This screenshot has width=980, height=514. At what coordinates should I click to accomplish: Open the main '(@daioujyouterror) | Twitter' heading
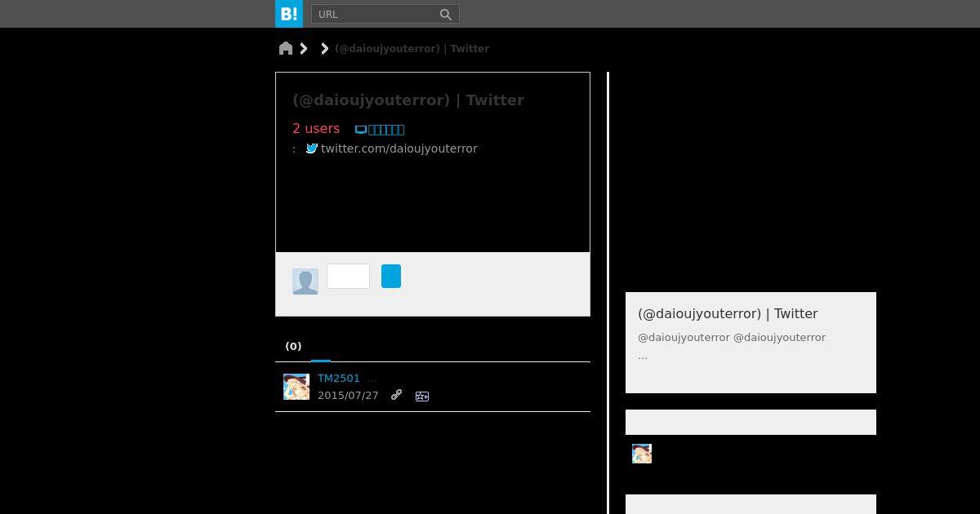coord(408,100)
